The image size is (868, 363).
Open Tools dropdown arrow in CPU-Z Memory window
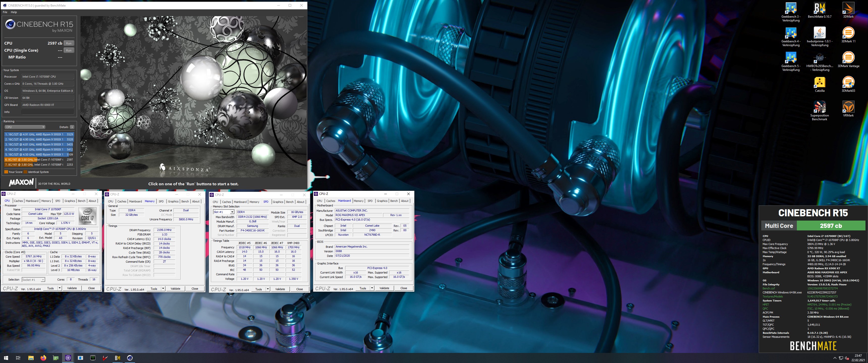[163, 289]
